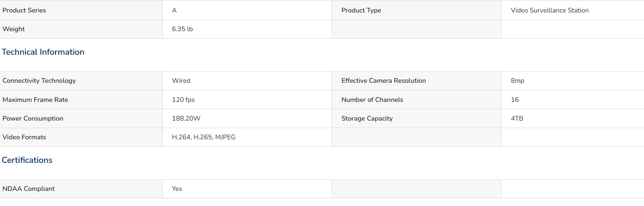
Task: Select the Storage Capacity label
Action: coord(367,118)
